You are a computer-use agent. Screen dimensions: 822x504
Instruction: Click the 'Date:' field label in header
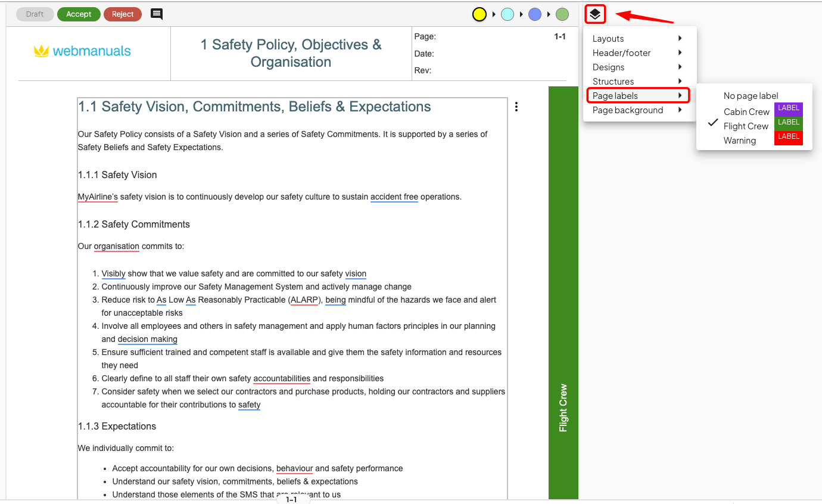pyautogui.click(x=424, y=54)
